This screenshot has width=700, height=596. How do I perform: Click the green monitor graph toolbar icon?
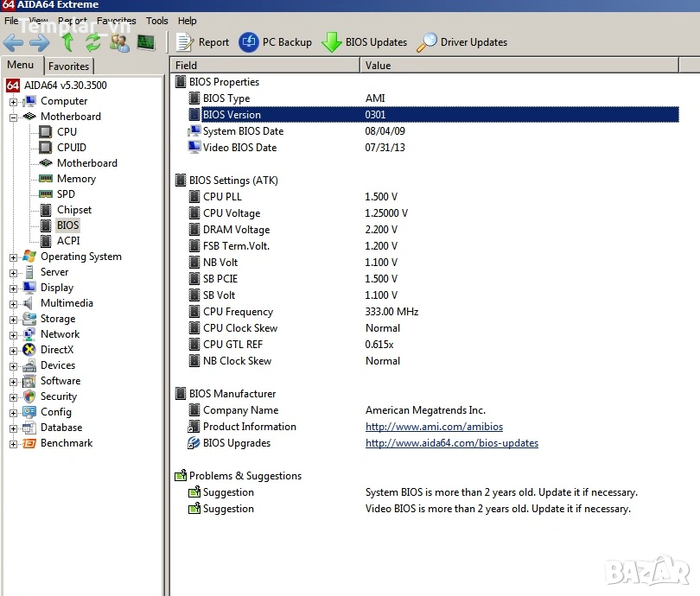[x=146, y=42]
